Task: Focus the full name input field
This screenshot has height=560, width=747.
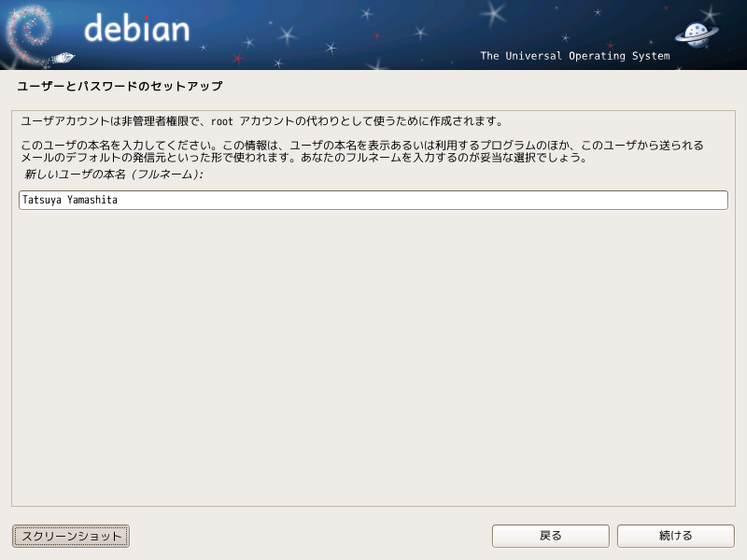Action: pyautogui.click(x=373, y=200)
